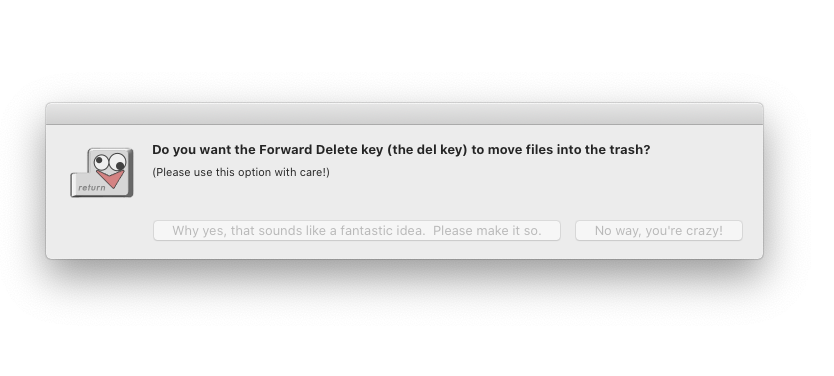Click the return key mascot icon
The image size is (834, 376).
click(102, 172)
